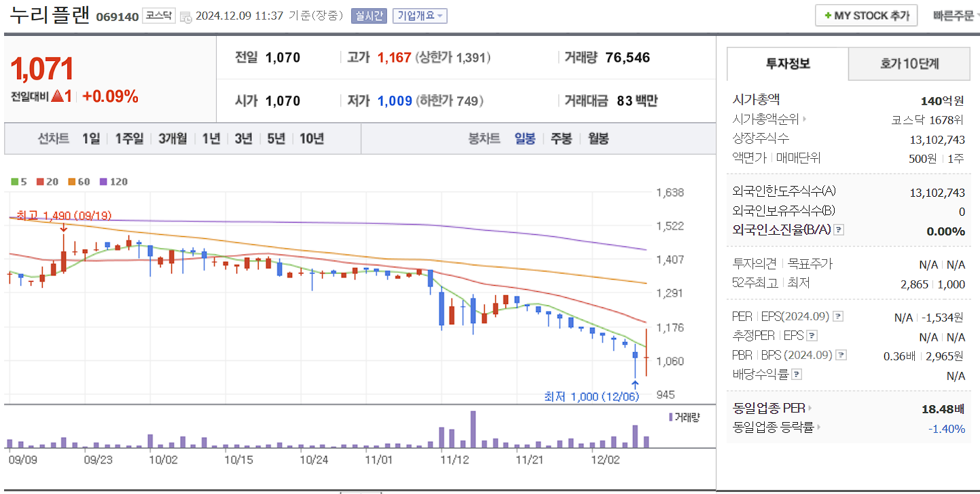Open the 추정PER | EPS help icon
Screen dimensions: 980x494
coord(812,335)
